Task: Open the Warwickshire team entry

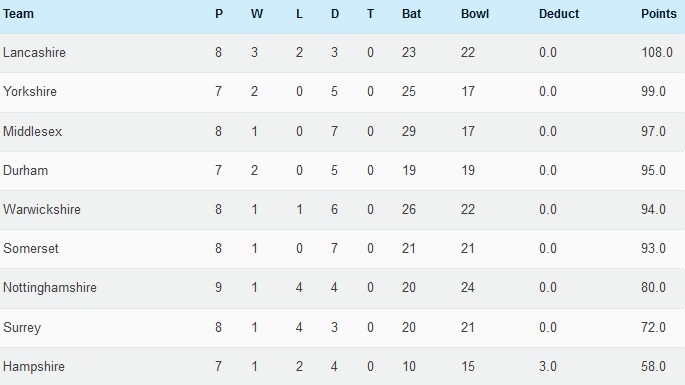Action: pyautogui.click(x=42, y=209)
